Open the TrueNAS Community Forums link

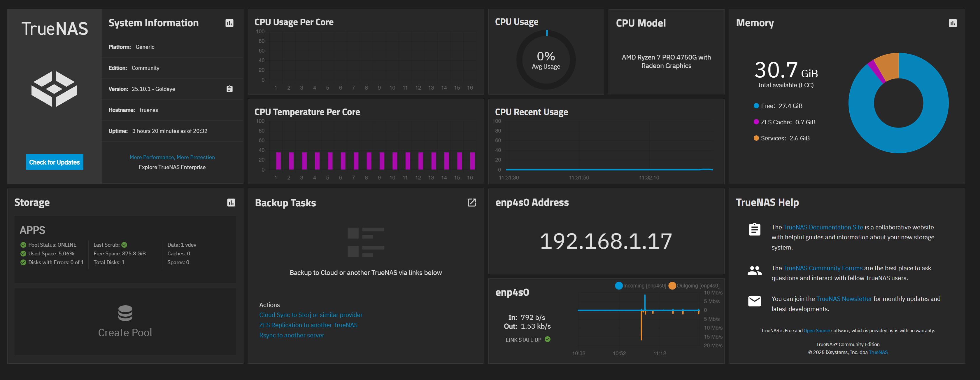pyautogui.click(x=823, y=268)
